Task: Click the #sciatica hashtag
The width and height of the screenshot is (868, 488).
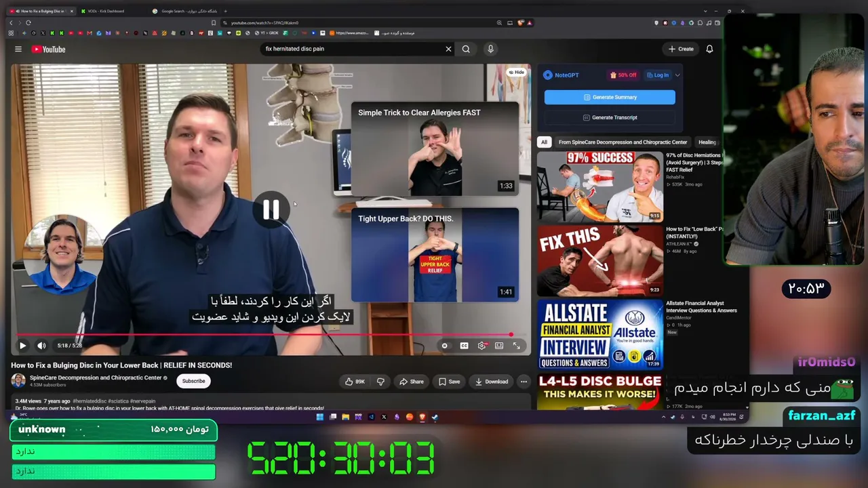Action: pyautogui.click(x=118, y=401)
